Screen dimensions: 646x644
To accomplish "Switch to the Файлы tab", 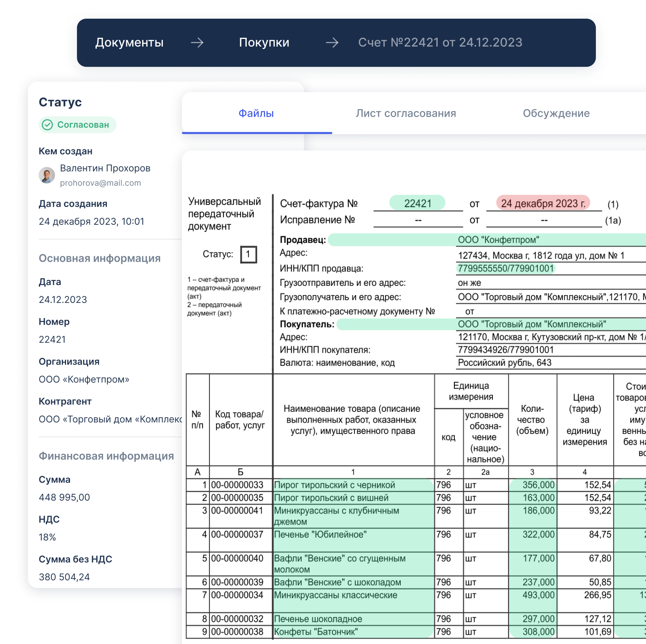I will pyautogui.click(x=256, y=114).
